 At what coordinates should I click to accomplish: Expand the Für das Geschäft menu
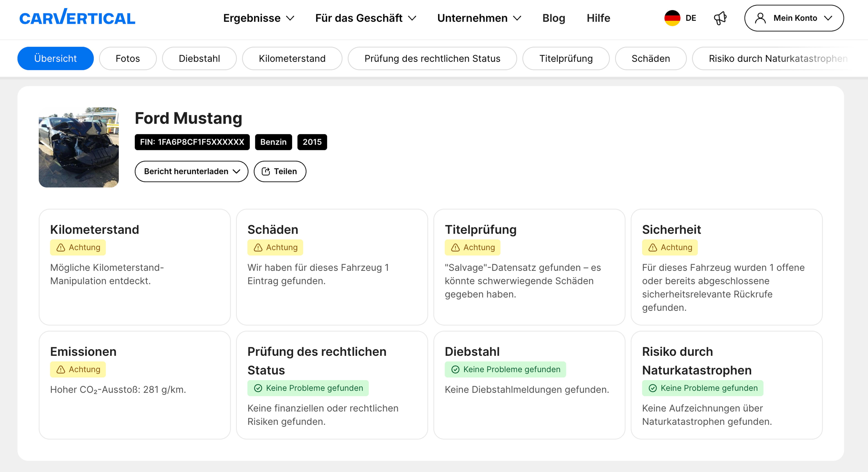point(366,18)
